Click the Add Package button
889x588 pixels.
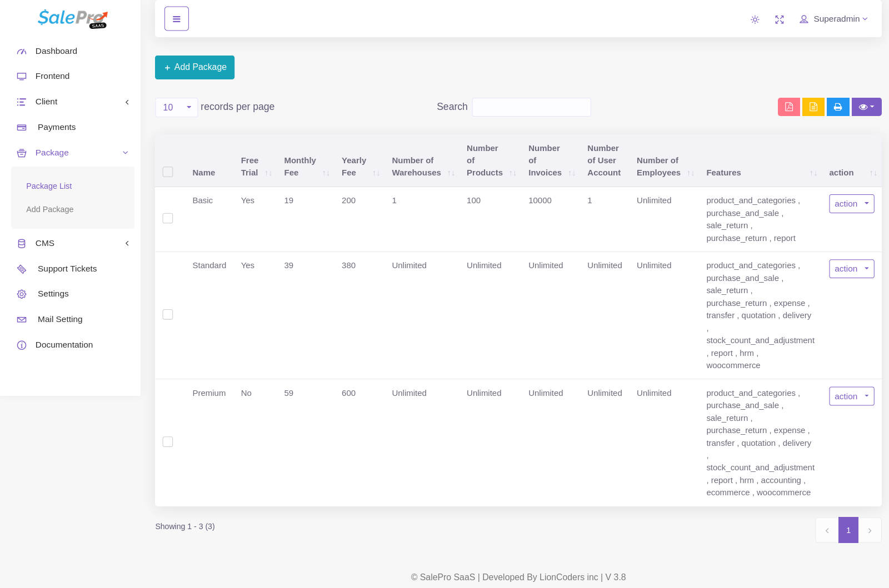tap(194, 67)
